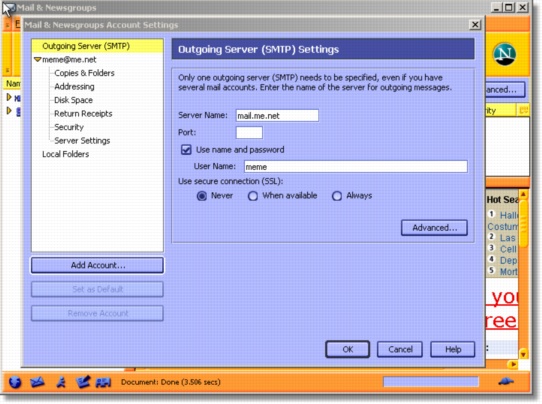The height and width of the screenshot is (404, 542).
Task: Collapse the meme@me.net account tree
Action: click(38, 59)
